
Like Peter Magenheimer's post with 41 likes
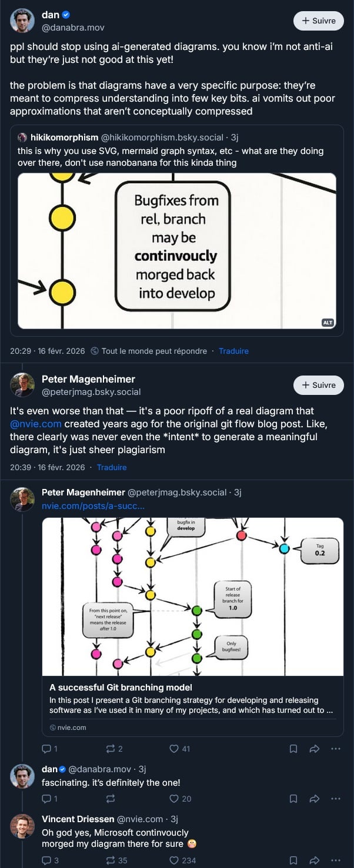(174, 749)
